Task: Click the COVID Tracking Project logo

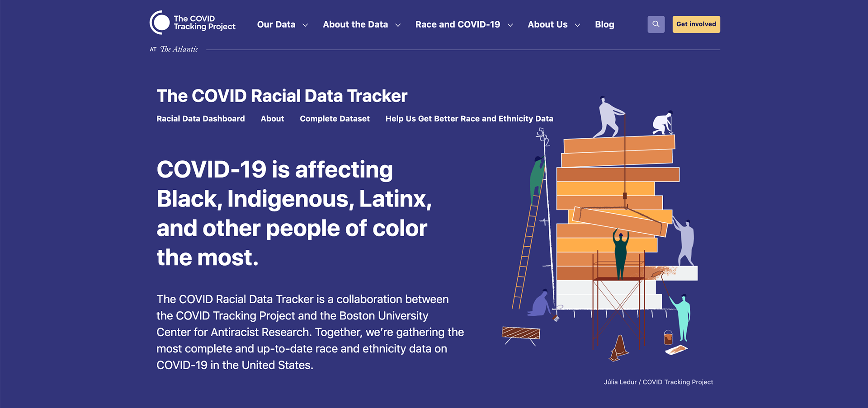Action: (x=193, y=23)
